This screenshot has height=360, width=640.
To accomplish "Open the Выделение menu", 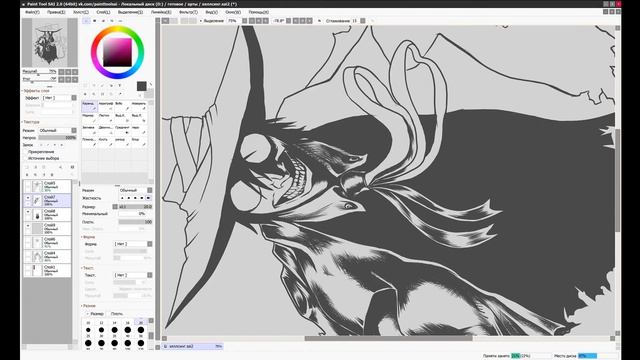I will coord(130,12).
